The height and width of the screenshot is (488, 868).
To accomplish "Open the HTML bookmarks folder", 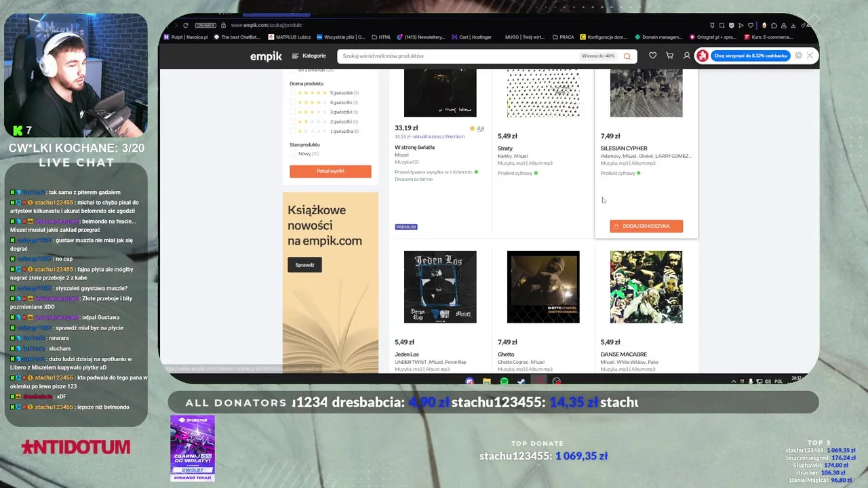I will [x=381, y=37].
